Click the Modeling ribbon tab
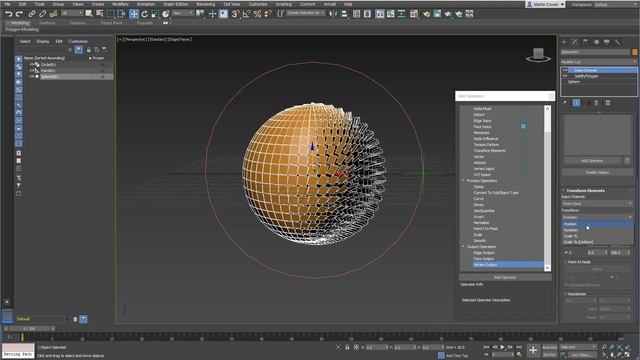The height and width of the screenshot is (360, 640). 20,23
